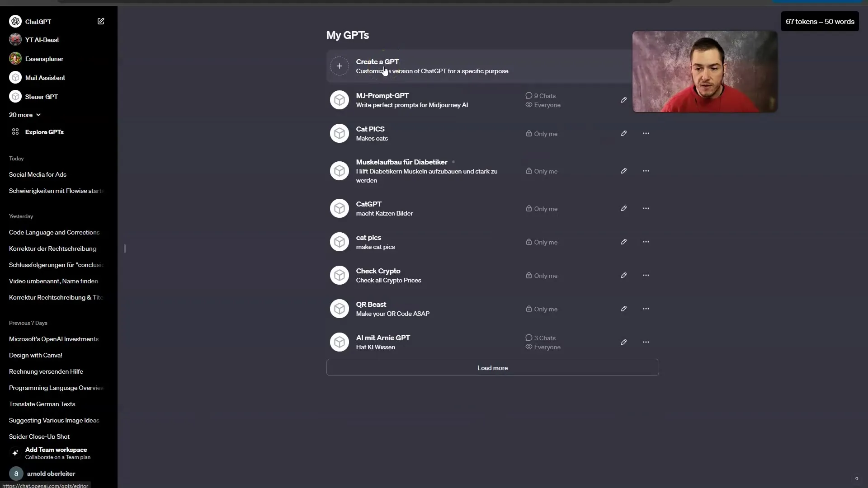Click edit icon for Muskelaufbau für Diabetiker

pyautogui.click(x=623, y=171)
